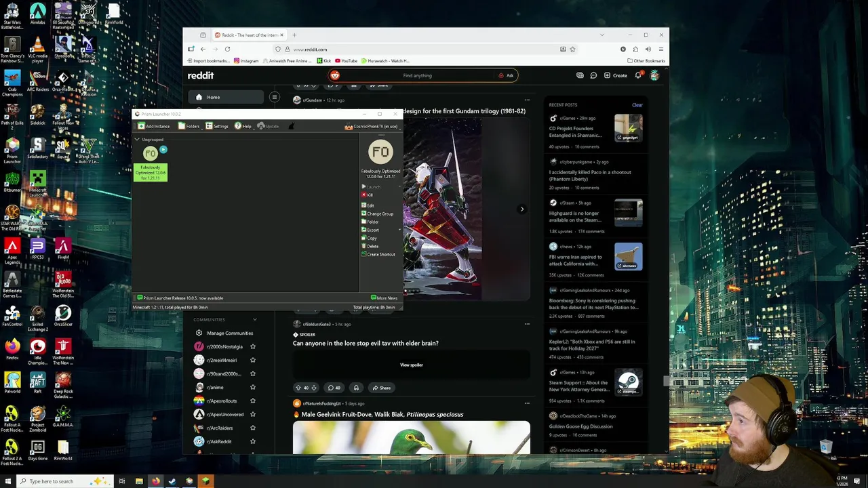View spoiler on Baldur's Gate post

coord(411,365)
